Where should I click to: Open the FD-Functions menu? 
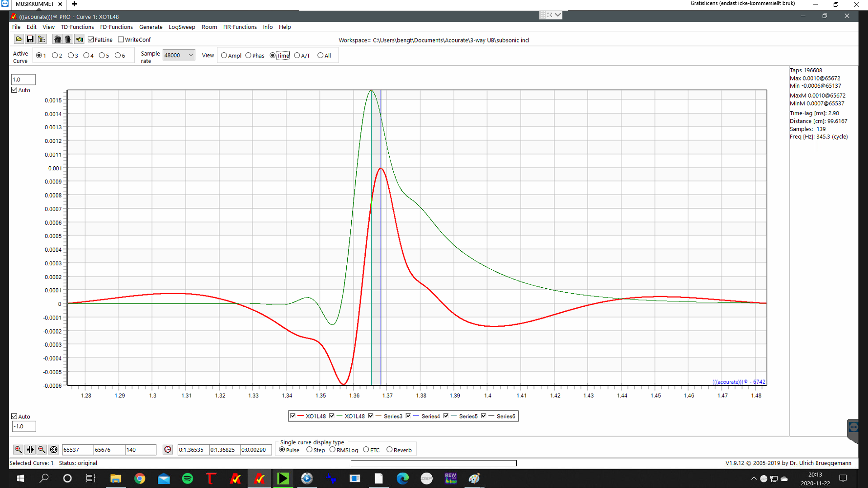pyautogui.click(x=117, y=27)
